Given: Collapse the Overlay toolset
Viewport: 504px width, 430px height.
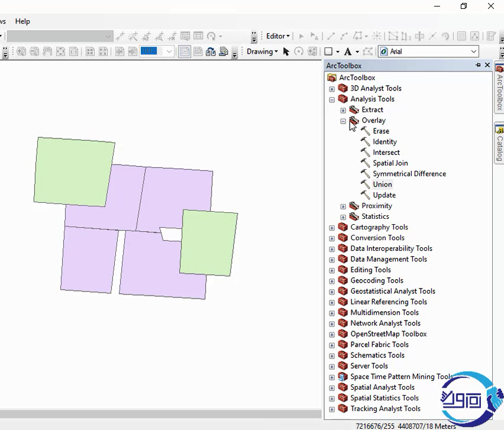Looking at the screenshot, I should (x=343, y=121).
